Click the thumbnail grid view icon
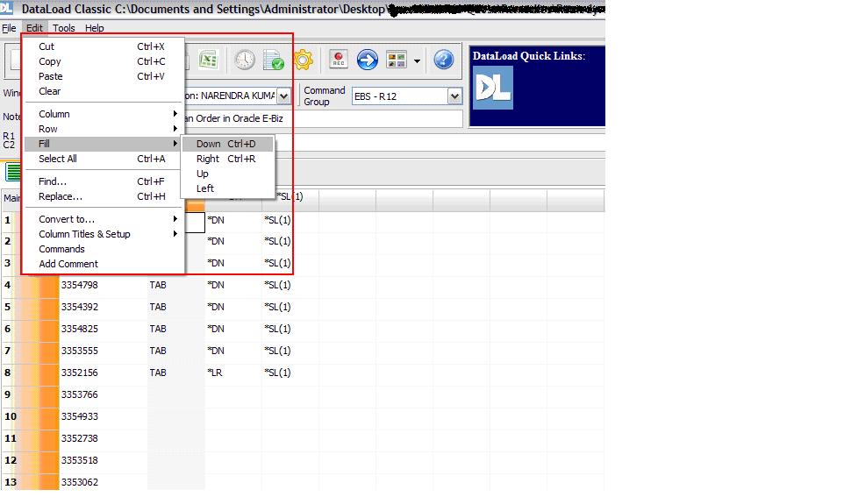Viewport: 844px width, 504px height. point(397,60)
